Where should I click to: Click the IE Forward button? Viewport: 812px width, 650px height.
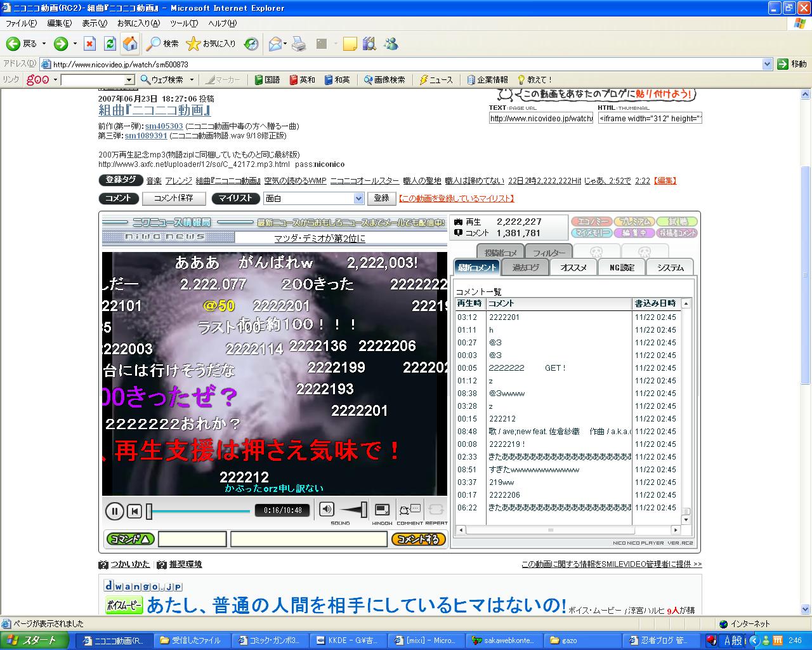(61, 44)
